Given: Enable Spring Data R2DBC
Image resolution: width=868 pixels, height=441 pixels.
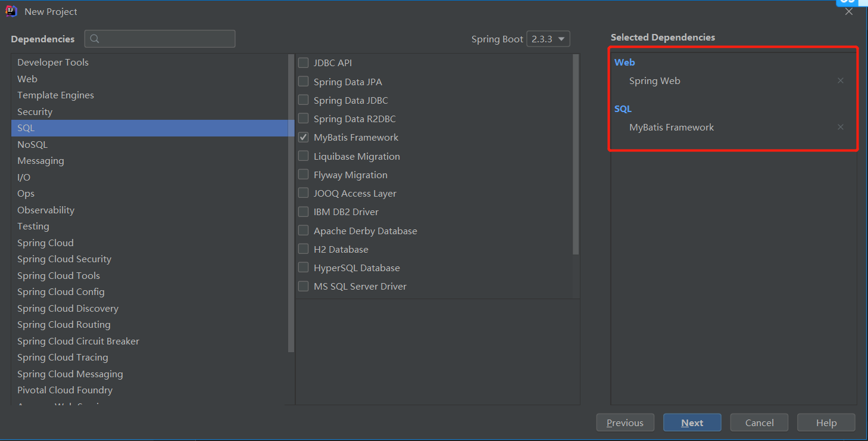Looking at the screenshot, I should point(304,119).
